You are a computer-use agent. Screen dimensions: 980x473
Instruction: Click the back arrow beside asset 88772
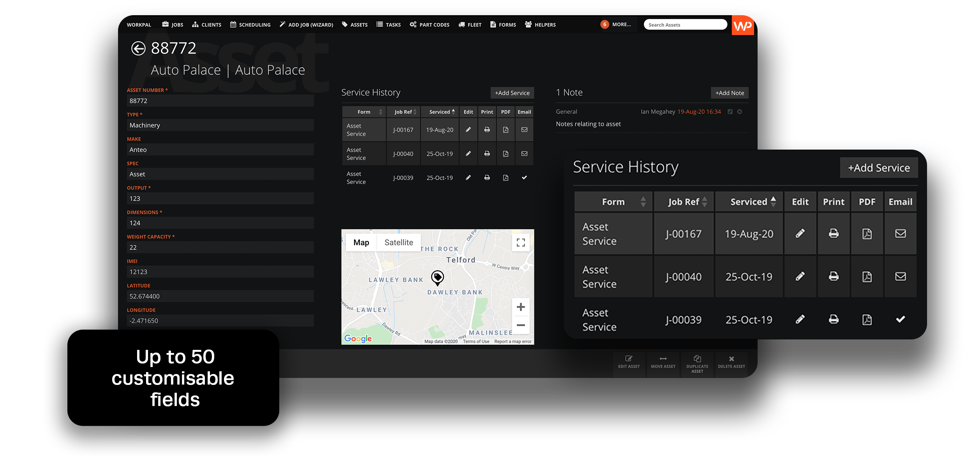138,49
